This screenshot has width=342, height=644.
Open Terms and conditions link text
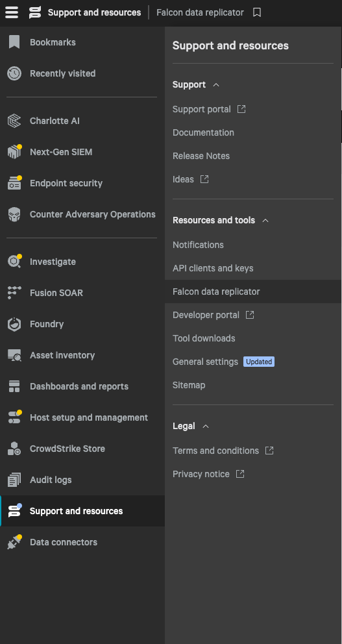(x=215, y=451)
